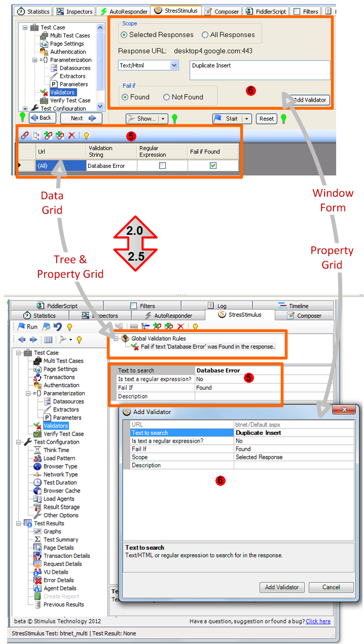Click the chain link icon above the 2.0 data grid
364x644 pixels.
[24, 135]
